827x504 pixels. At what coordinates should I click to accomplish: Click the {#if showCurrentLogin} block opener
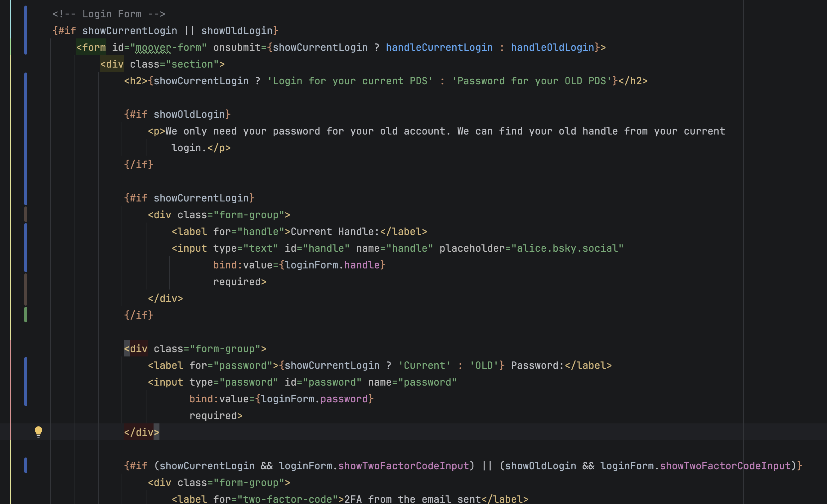pos(189,198)
